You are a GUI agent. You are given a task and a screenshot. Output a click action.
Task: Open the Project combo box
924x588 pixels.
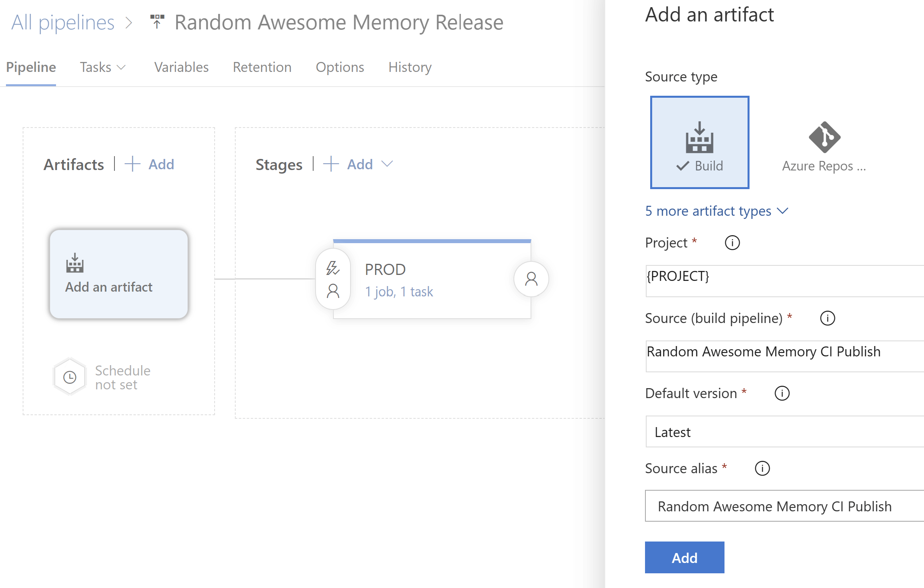[785, 280]
